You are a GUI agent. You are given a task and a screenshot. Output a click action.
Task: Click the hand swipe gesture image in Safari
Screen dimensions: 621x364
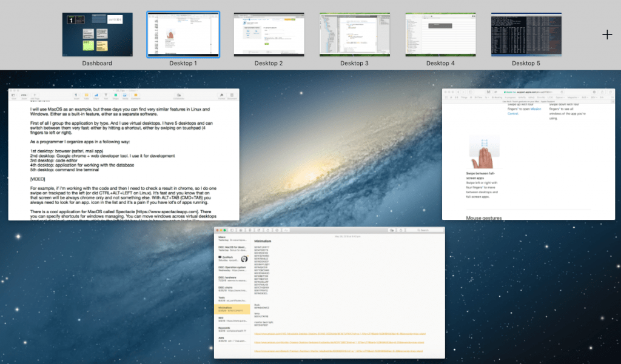click(484, 153)
